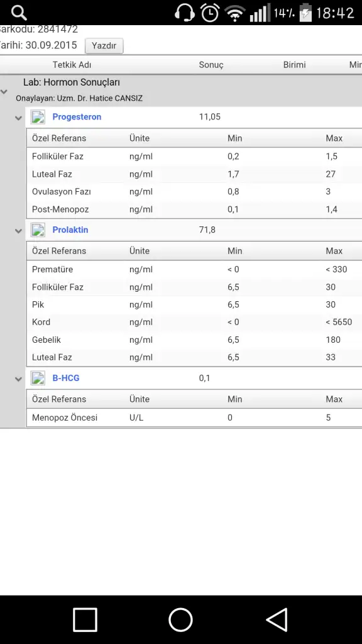The width and height of the screenshot is (362, 644).
Task: Tap the alarm clock status icon
Action: 210,13
